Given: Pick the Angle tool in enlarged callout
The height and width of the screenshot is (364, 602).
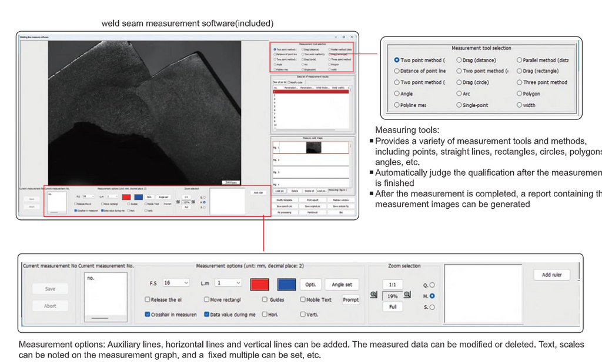Looking at the screenshot, I should (x=397, y=93).
